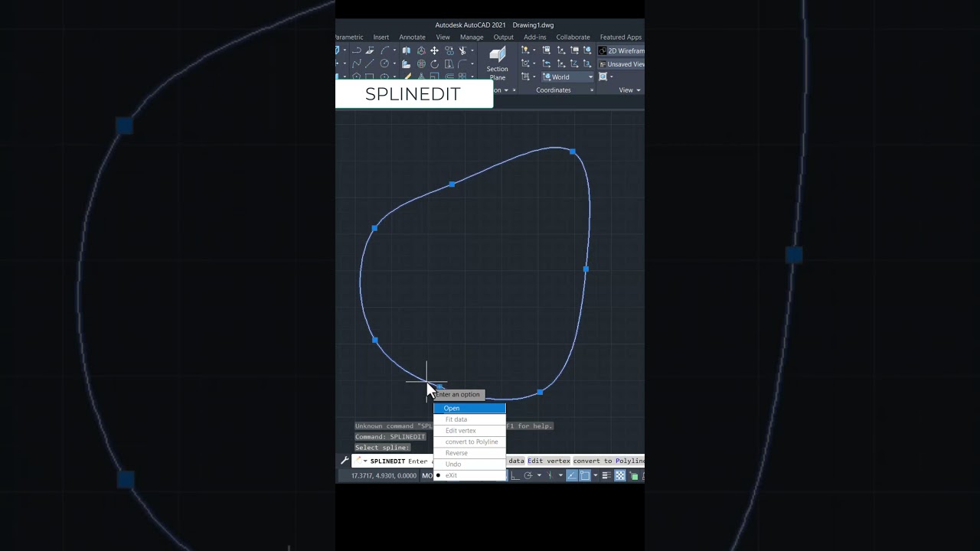Click convert to Polyline option in command line
Viewport: 980px width, 551px height.
coord(609,461)
